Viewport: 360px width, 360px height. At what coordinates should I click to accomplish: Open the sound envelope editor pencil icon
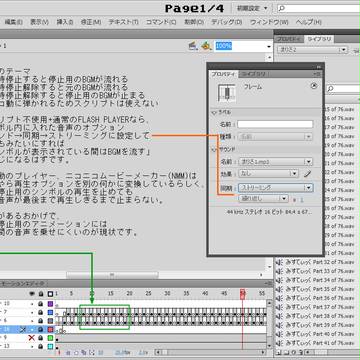307,173
